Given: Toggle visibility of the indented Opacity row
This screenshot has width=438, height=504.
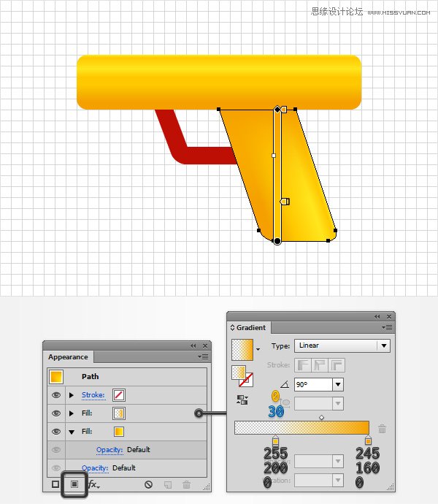Looking at the screenshot, I should tap(56, 450).
